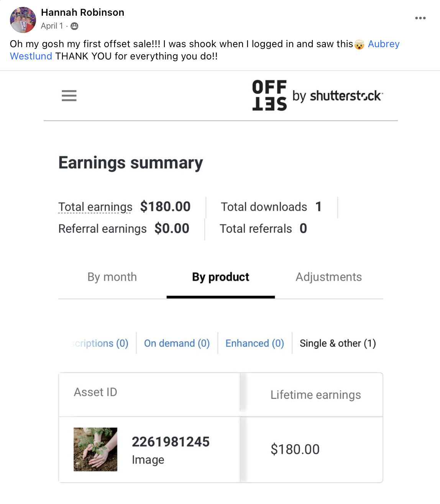Select the On demand (0) filter
This screenshot has width=440, height=504.
pos(177,343)
